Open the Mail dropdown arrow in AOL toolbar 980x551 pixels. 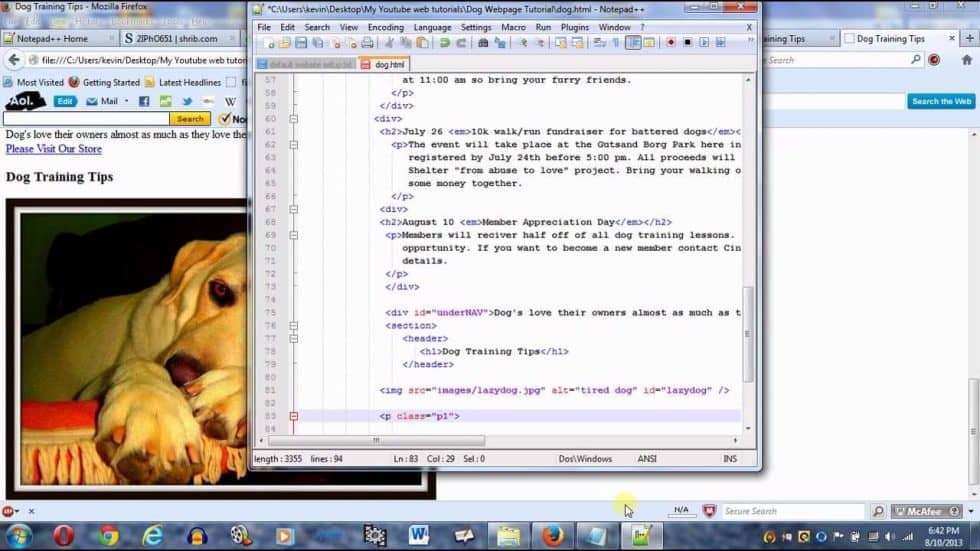(126, 102)
